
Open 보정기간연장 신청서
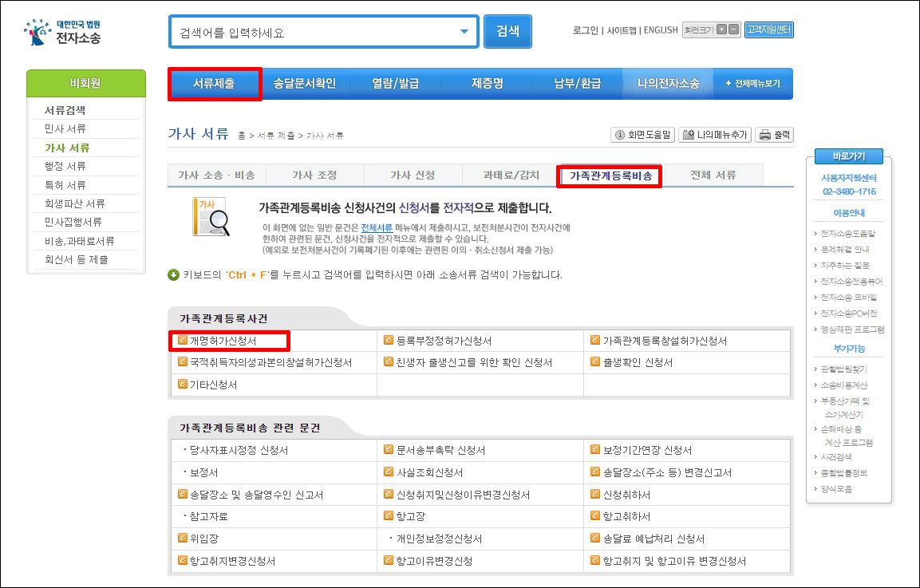[647, 451]
